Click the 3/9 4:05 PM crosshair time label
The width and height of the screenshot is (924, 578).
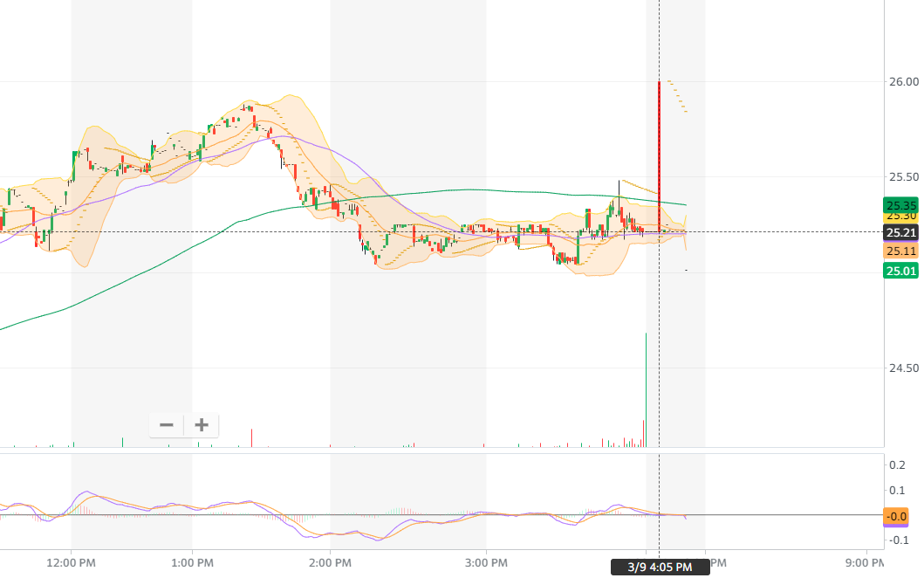(x=660, y=568)
